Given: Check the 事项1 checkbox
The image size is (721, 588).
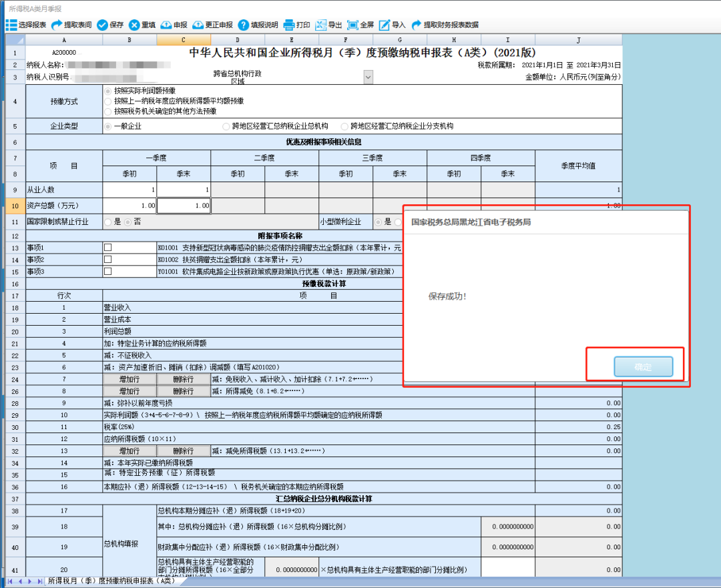Looking at the screenshot, I should pyautogui.click(x=107, y=248).
